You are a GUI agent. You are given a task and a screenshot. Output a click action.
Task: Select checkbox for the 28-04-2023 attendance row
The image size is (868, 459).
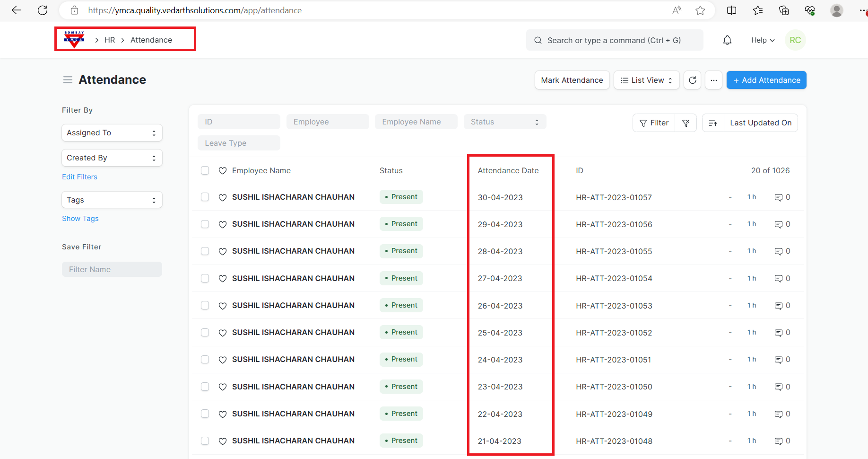point(205,251)
